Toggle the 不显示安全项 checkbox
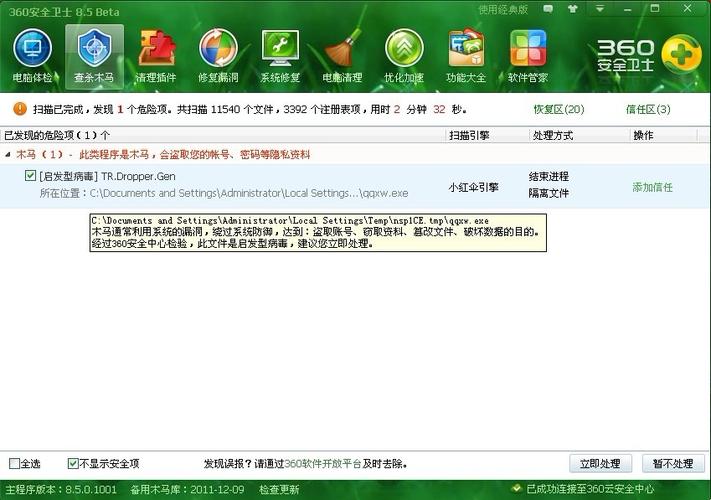 point(73,464)
